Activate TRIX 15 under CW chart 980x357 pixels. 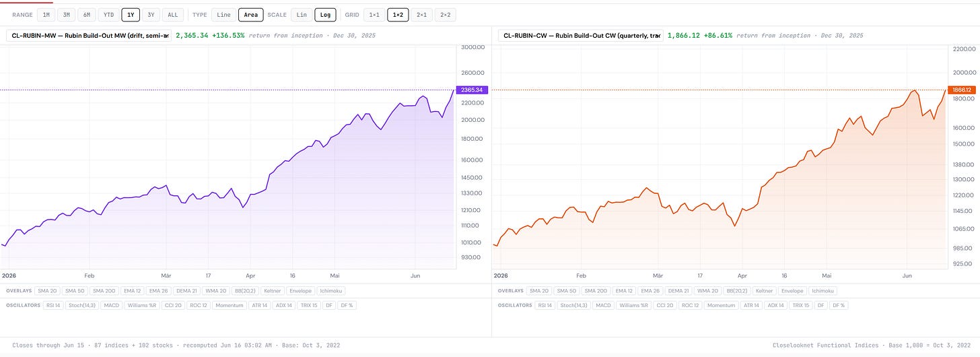(x=801, y=305)
